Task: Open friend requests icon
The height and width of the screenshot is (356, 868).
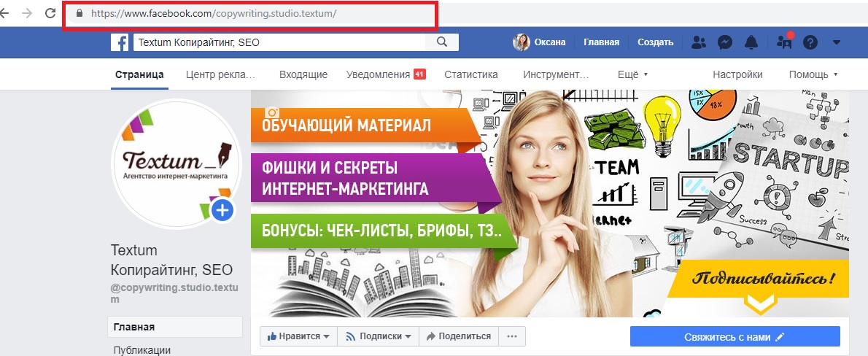Action: pyautogui.click(x=700, y=42)
